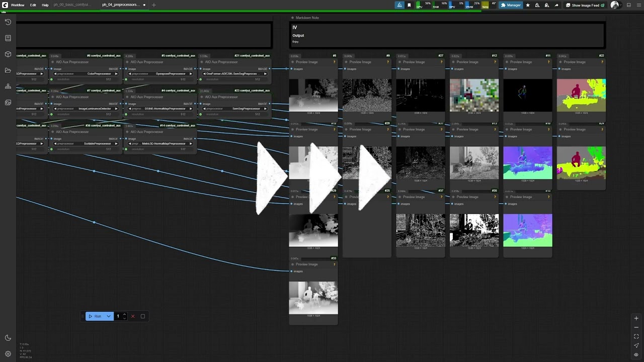Collapse node #5 AIO Aux Preprocessor dot
Viewport: 644px width, 362px height.
coord(126,62)
